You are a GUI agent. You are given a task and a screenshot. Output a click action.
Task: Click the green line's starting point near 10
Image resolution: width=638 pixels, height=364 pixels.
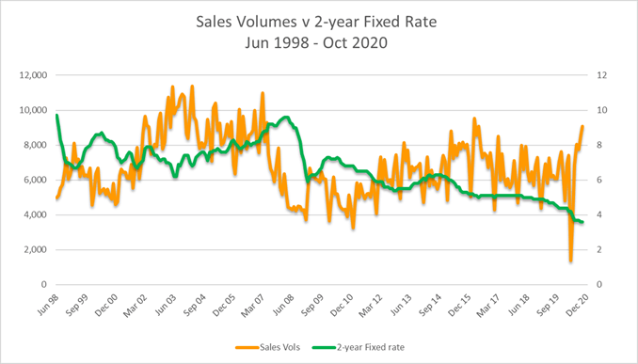pyautogui.click(x=57, y=115)
